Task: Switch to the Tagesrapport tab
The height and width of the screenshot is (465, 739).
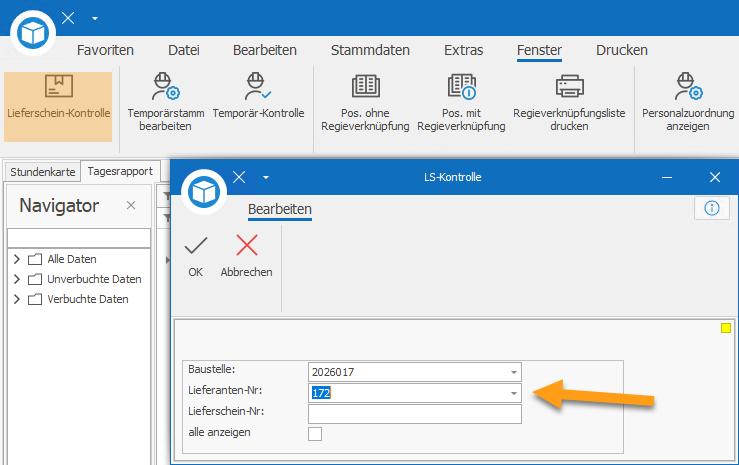Action: point(120,171)
